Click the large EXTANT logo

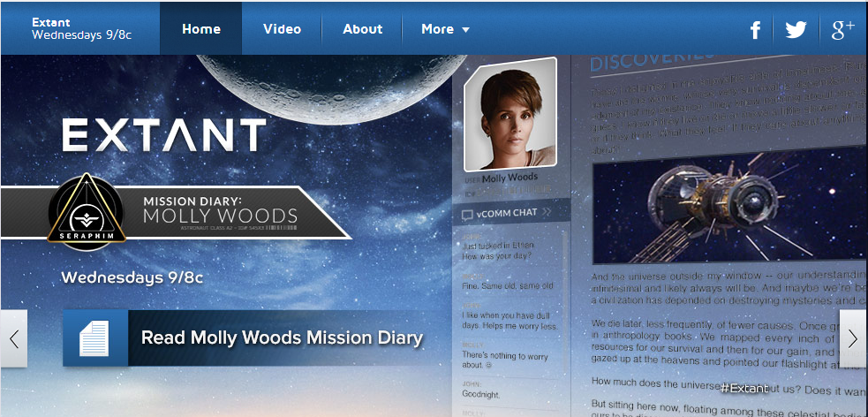tap(163, 136)
